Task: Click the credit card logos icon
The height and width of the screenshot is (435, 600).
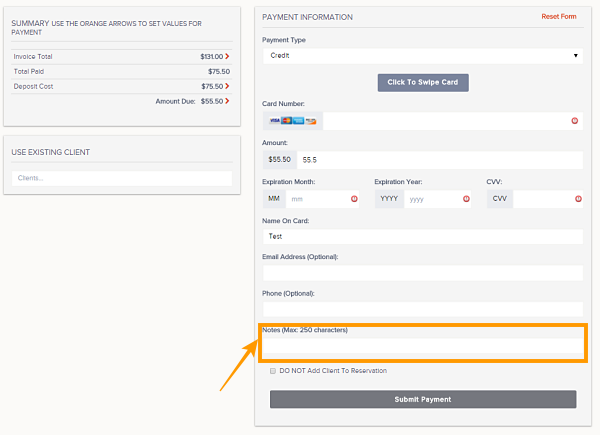Action: pos(293,121)
